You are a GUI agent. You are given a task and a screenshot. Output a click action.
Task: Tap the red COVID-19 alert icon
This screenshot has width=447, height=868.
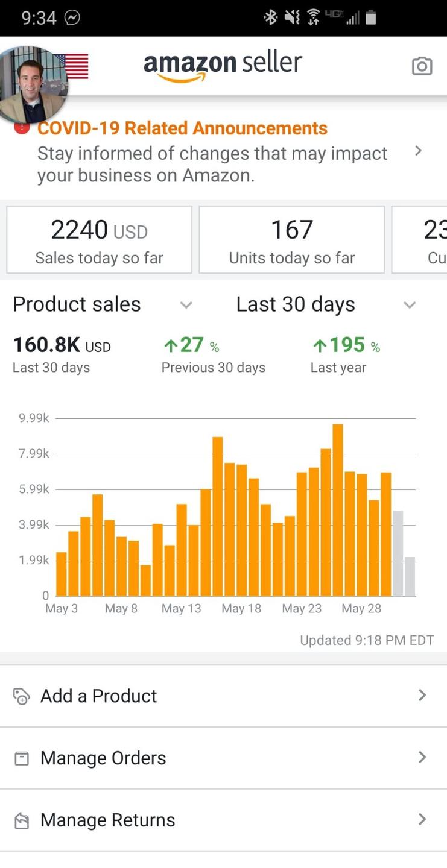pos(22,128)
